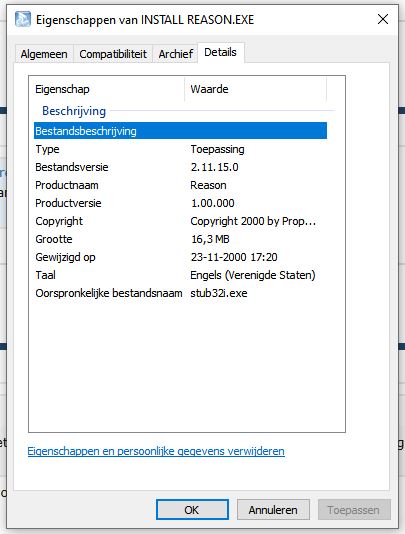This screenshot has width=405, height=534.
Task: Click the 16,3 MB size value
Action: point(210,239)
